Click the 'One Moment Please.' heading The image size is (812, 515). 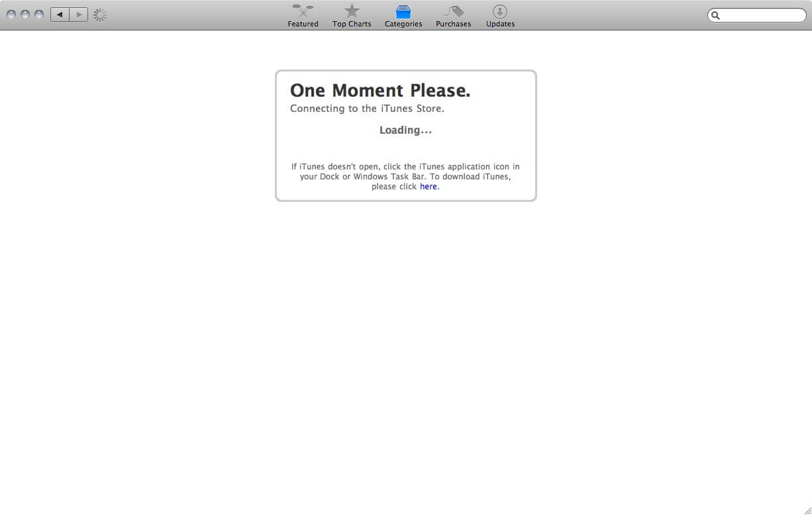pyautogui.click(x=380, y=90)
